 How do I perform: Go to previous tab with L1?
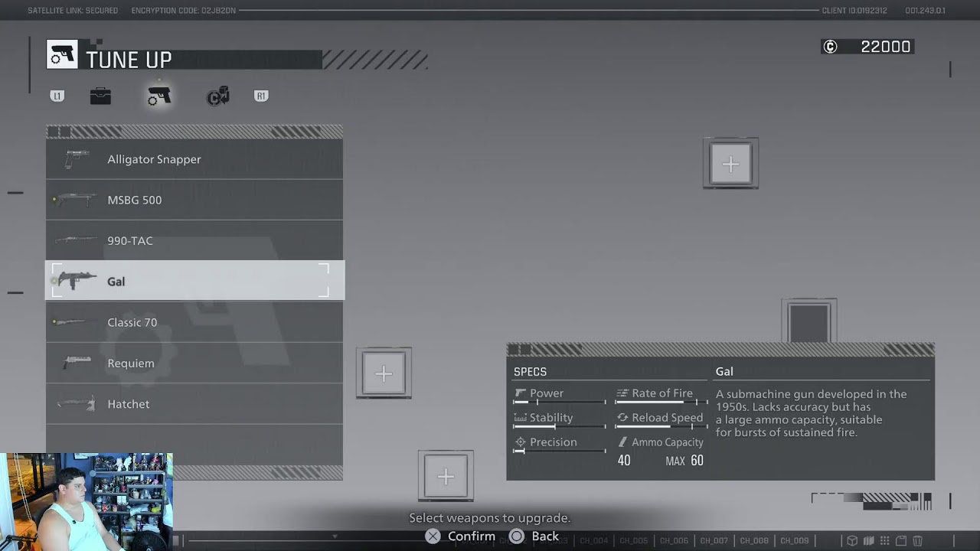click(57, 96)
